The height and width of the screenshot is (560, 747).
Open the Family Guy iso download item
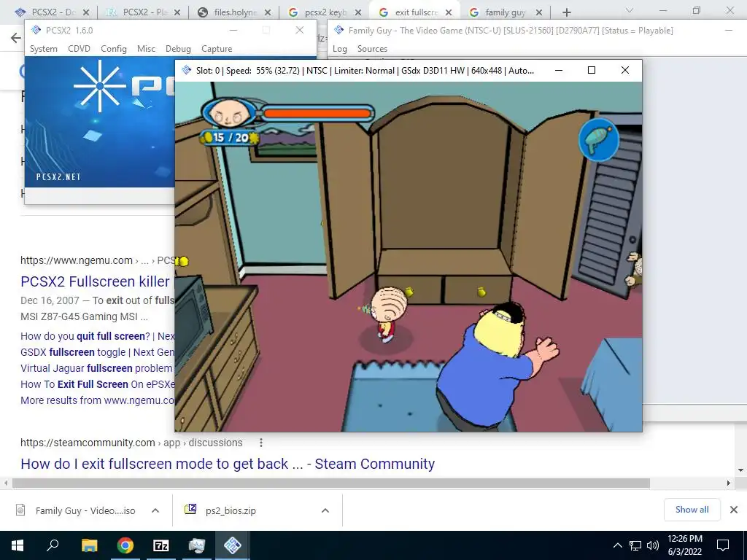76,510
